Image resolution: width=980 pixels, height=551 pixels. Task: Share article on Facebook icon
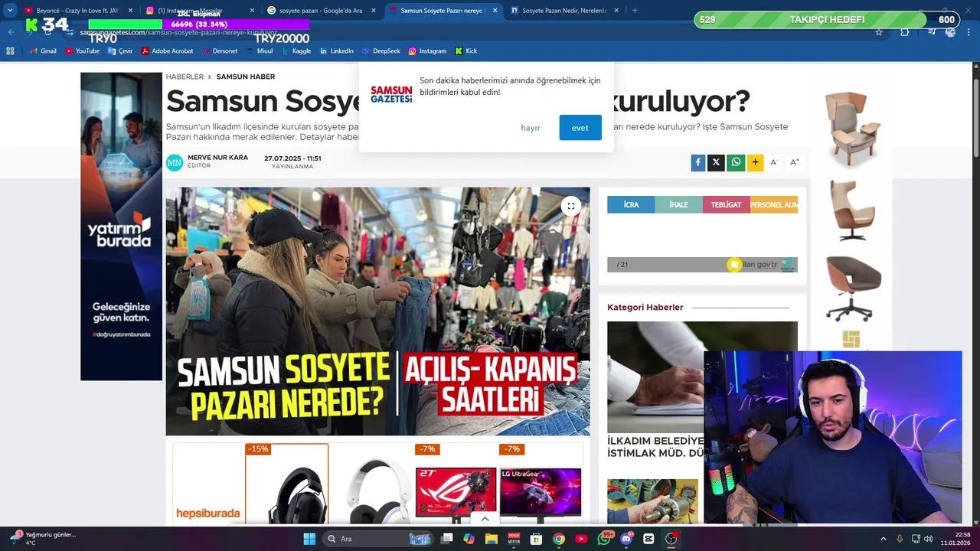pyautogui.click(x=697, y=162)
